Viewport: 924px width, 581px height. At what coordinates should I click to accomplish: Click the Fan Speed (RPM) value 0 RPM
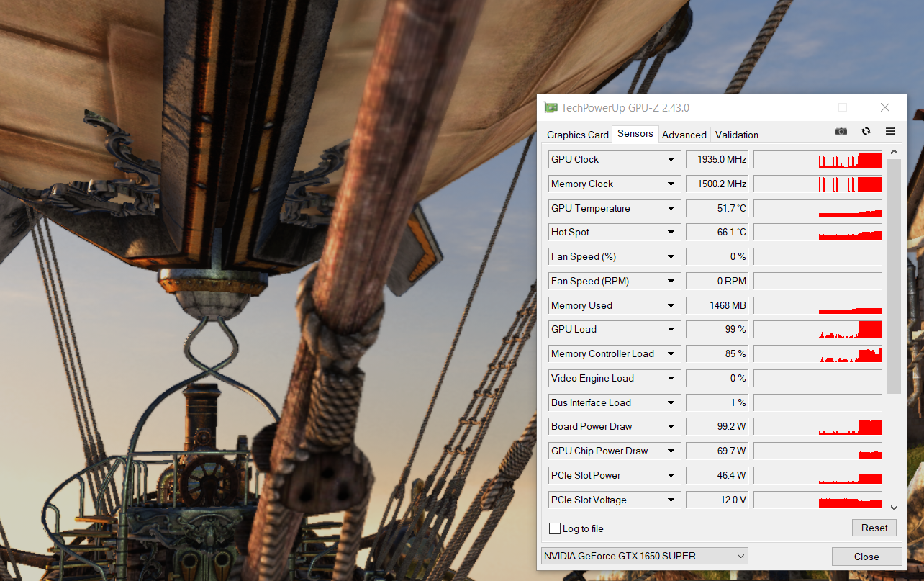717,281
